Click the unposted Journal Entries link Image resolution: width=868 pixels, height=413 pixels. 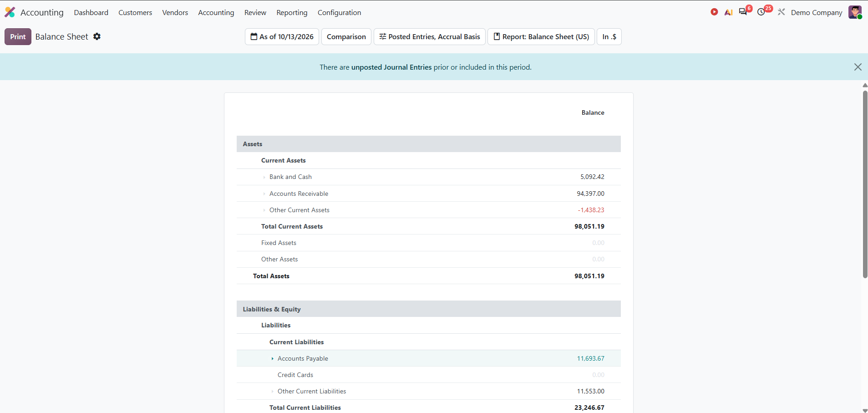[391, 67]
